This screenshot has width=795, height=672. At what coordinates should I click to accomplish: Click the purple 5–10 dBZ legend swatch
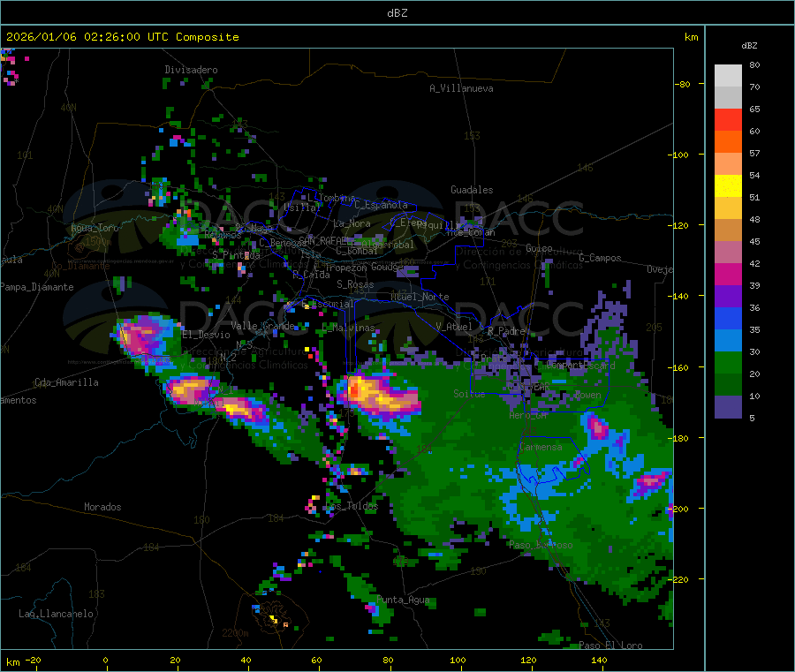(728, 406)
